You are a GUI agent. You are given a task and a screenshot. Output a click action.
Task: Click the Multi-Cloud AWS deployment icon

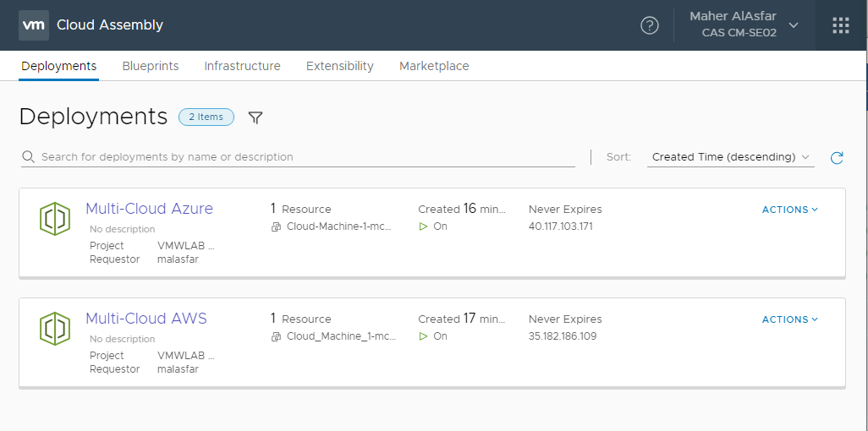55,329
